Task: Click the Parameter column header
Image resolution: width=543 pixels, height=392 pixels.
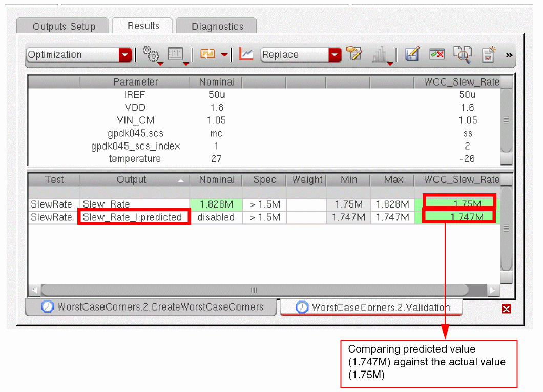Action: pos(134,82)
